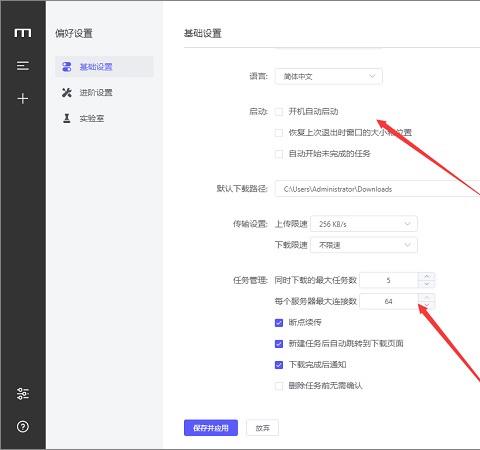
Task: Add a new task with plus icon
Action: tap(23, 99)
